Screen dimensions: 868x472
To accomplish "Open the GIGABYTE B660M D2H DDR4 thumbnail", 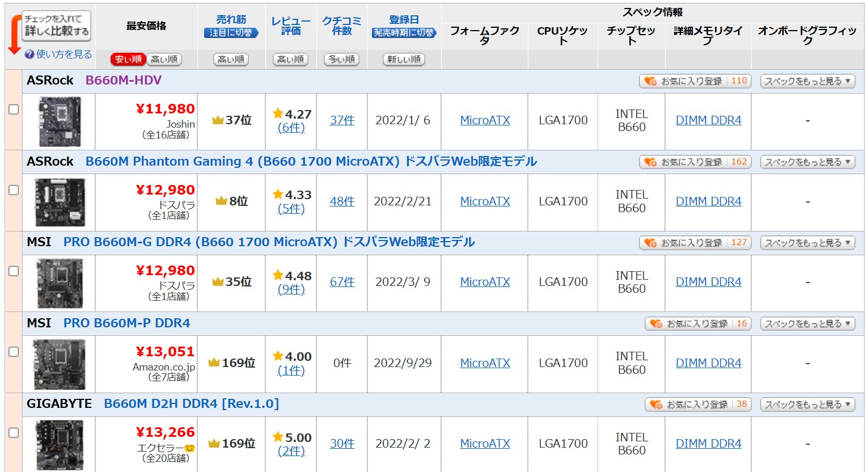I will 59,445.
